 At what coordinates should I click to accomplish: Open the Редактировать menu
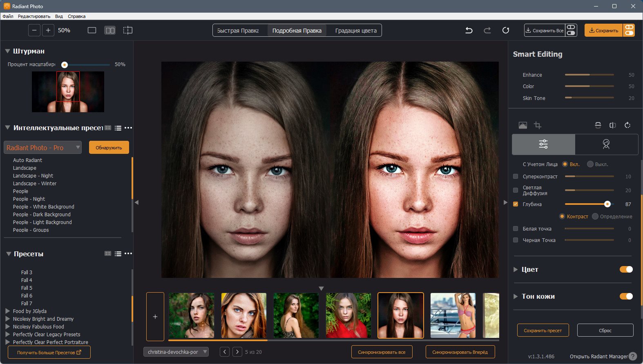click(34, 16)
